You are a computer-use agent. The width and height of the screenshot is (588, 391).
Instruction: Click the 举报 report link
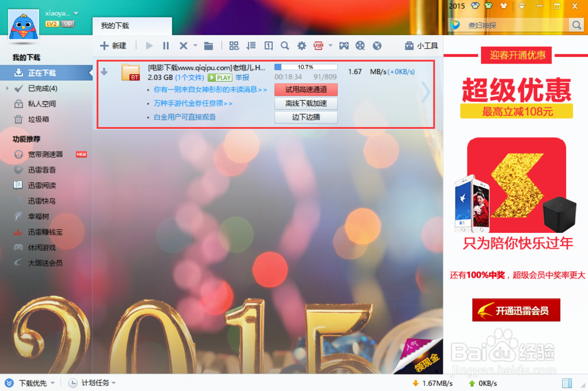click(242, 78)
